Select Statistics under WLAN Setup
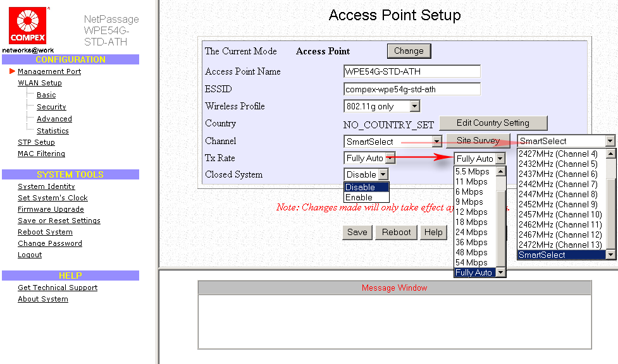The image size is (618, 364). [x=53, y=131]
